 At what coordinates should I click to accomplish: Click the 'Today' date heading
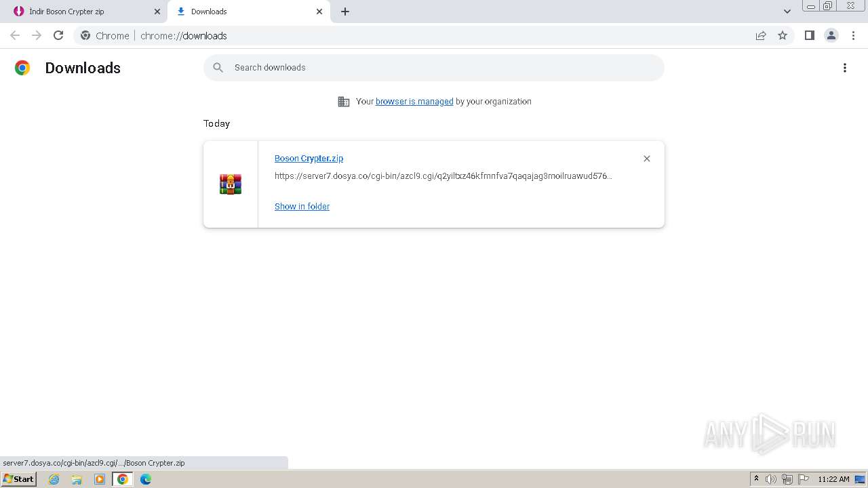coord(216,123)
